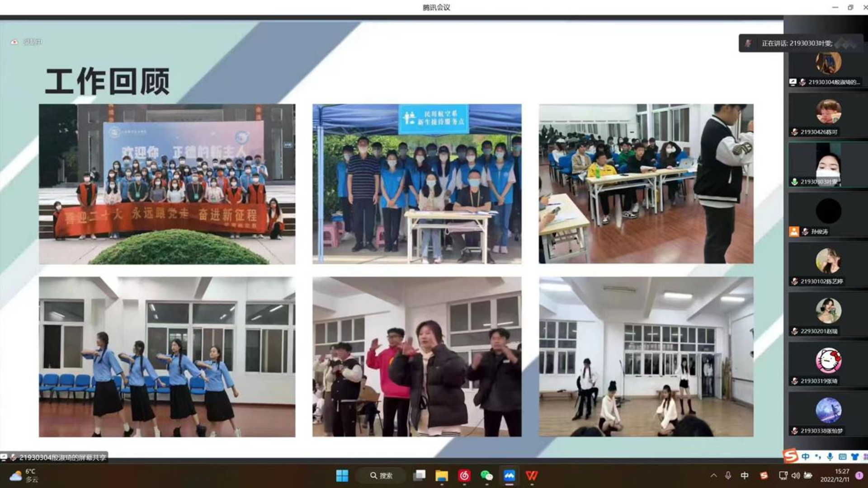Screen dimensions: 868x488
Task: Toggle the system tray microphone icon
Action: point(728,475)
